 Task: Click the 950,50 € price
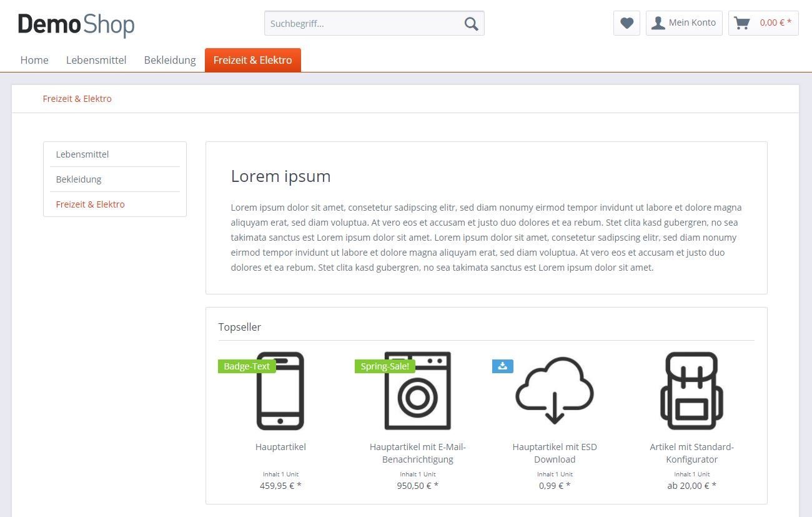coord(418,486)
